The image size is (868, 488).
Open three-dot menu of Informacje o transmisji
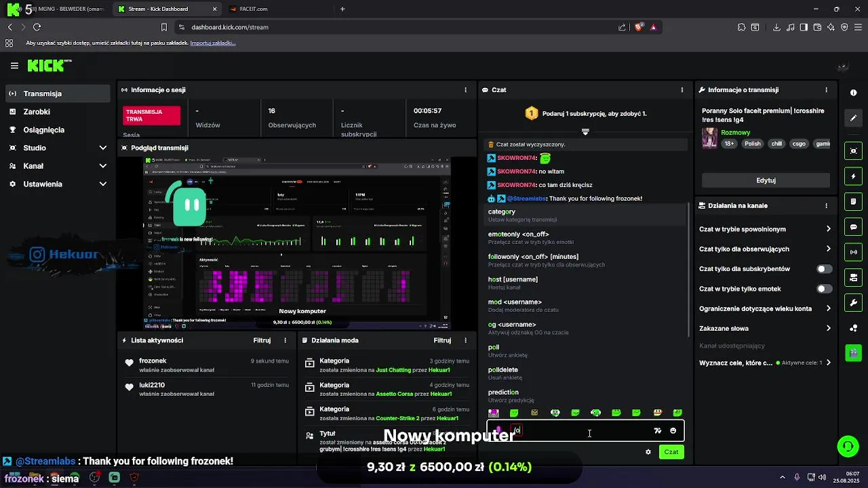pos(826,89)
